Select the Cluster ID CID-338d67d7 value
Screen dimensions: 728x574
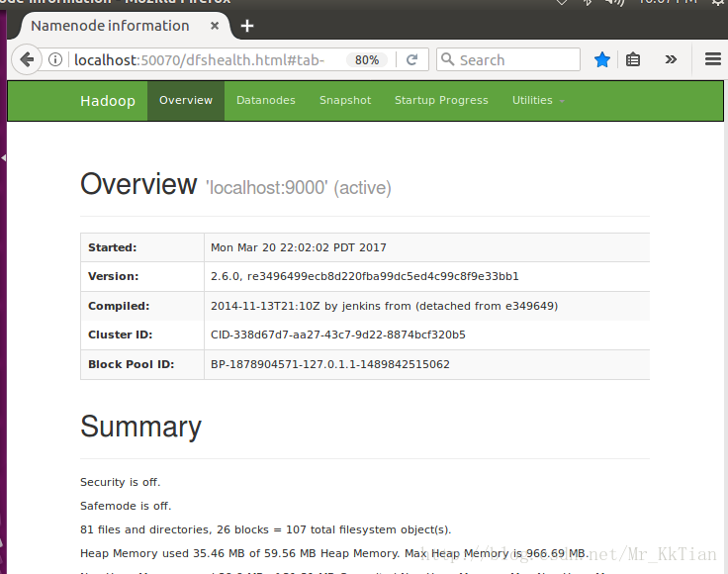[x=338, y=335]
